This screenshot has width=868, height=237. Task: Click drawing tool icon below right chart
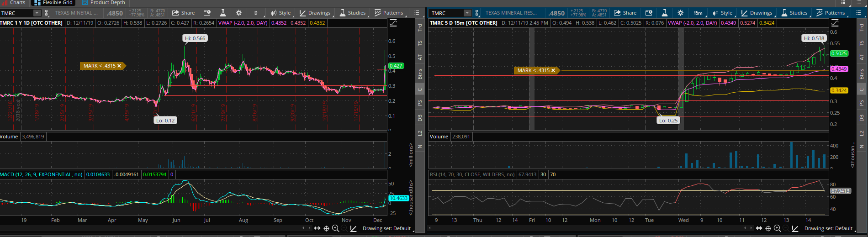click(795, 228)
